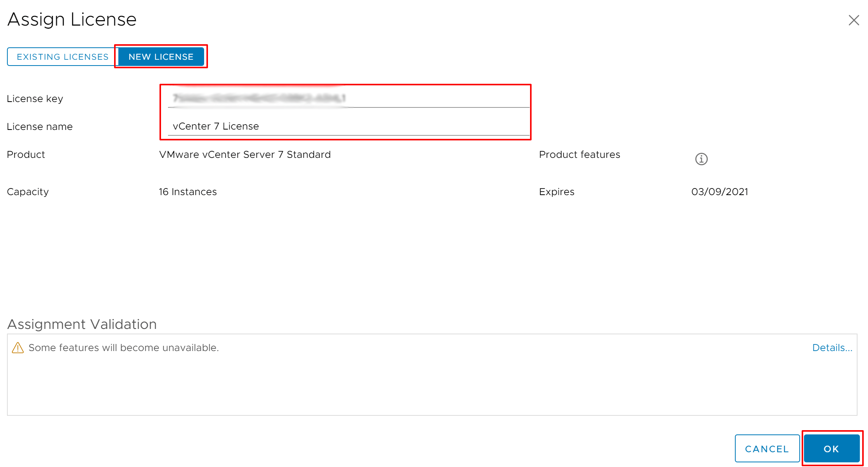This screenshot has height=467, width=868.
Task: Click the Assignment Validation heading
Action: [x=82, y=324]
